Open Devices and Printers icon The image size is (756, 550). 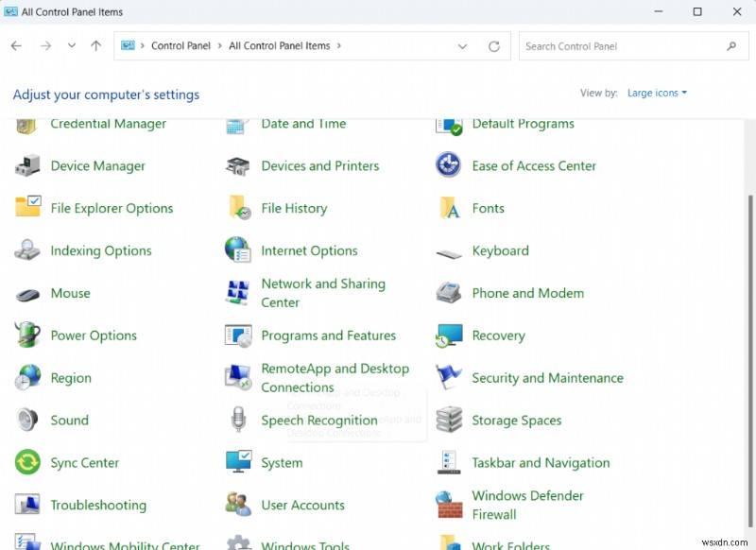click(238, 166)
